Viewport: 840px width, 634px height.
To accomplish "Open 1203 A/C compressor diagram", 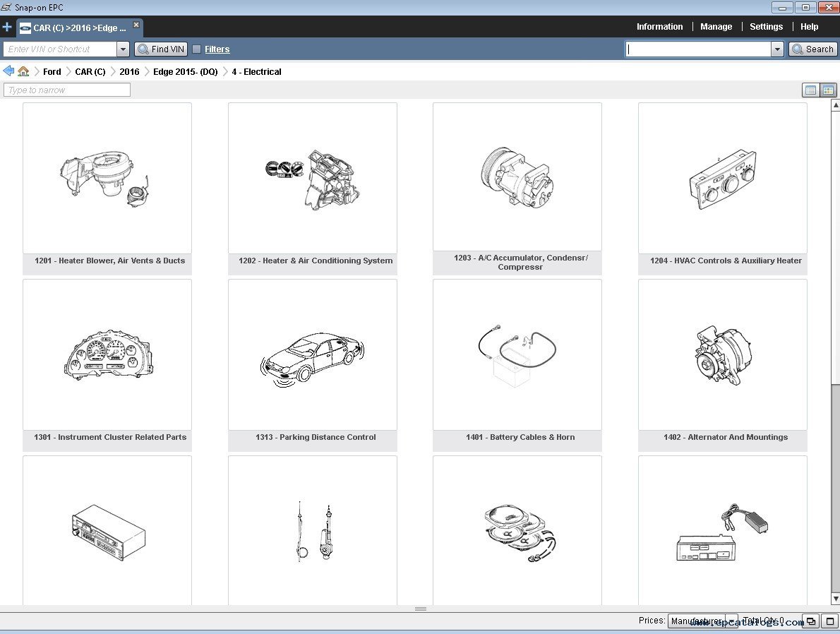I will [517, 177].
